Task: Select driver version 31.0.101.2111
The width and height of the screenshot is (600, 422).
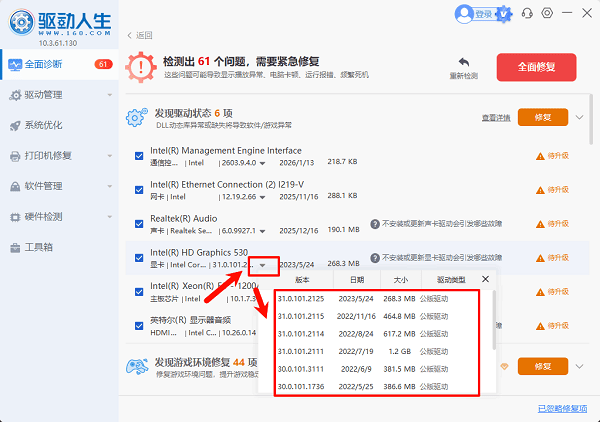Action: point(363,352)
